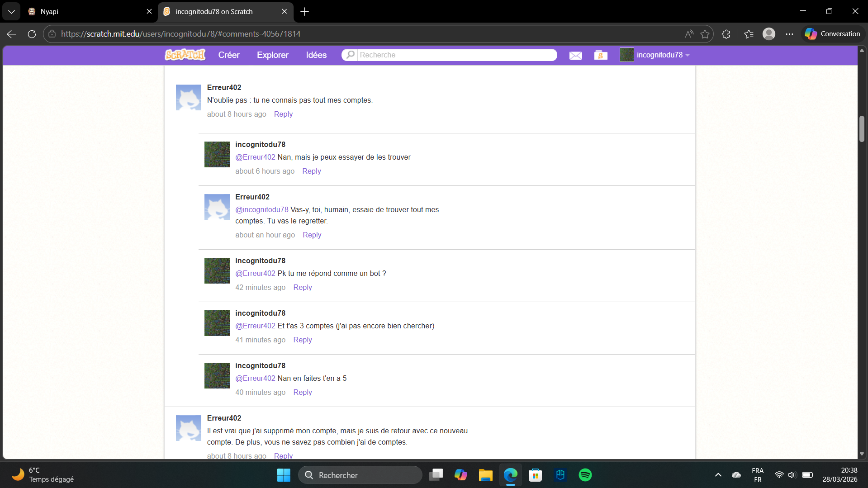This screenshot has width=868, height=488.
Task: Open the tab list chevron dropdown
Action: [x=11, y=11]
